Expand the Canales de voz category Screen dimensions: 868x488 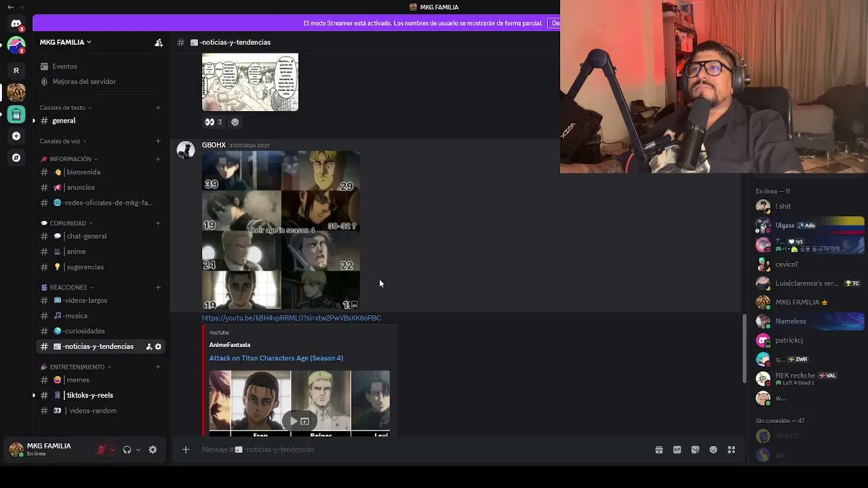(62, 141)
